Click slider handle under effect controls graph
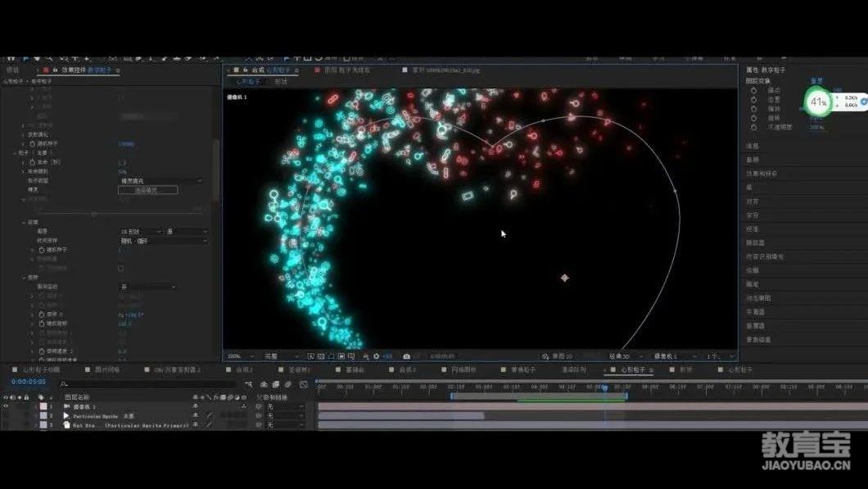 point(94,213)
